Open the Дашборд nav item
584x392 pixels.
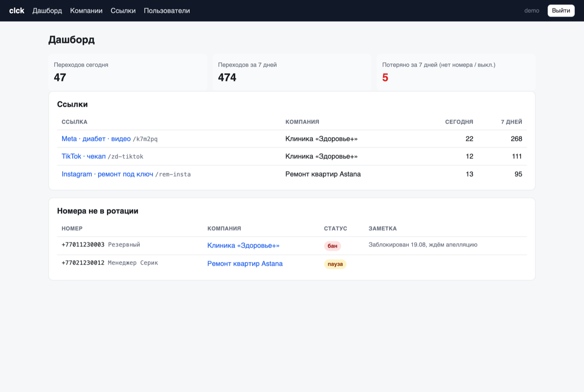(47, 11)
